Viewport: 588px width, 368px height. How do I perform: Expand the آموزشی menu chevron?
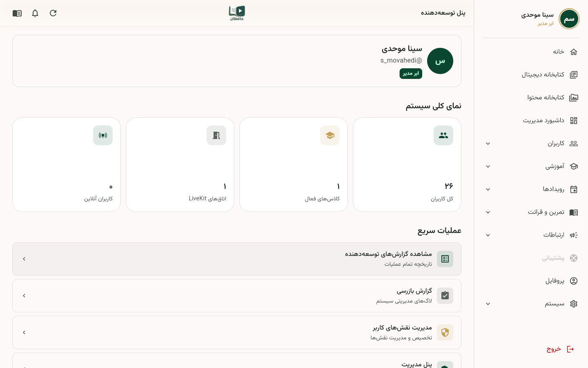[x=488, y=166]
